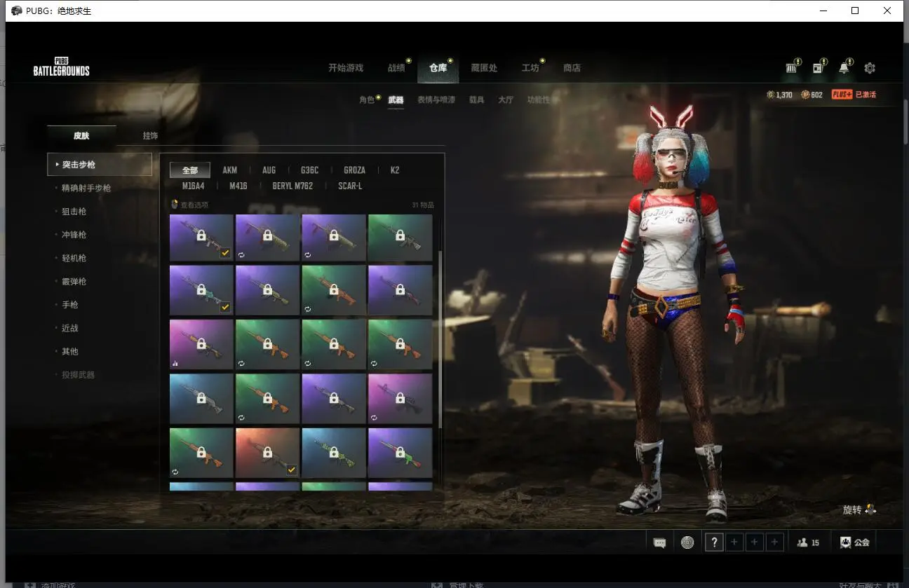Open the 藏匿处 tab
The width and height of the screenshot is (909, 588).
point(484,68)
